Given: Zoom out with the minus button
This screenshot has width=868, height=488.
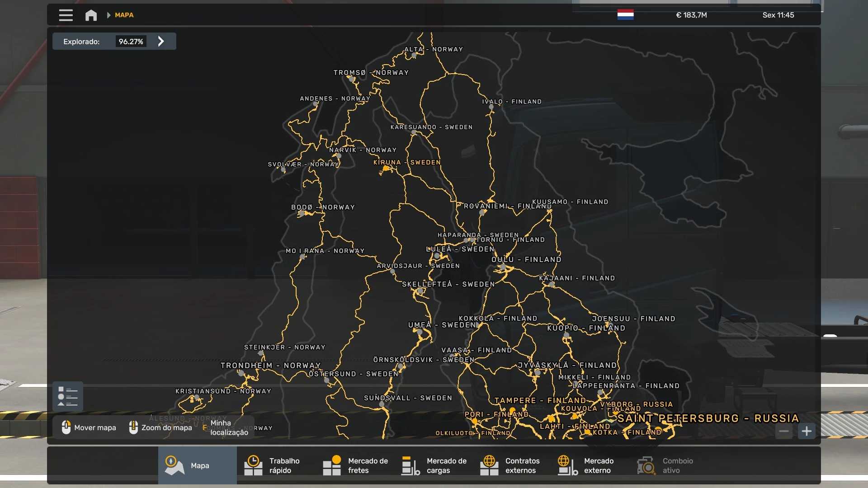Looking at the screenshot, I should (784, 431).
